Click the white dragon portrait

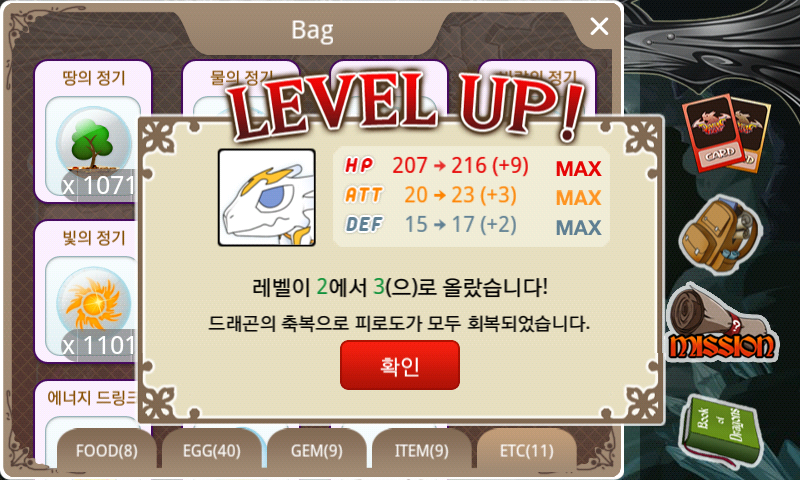click(x=266, y=197)
